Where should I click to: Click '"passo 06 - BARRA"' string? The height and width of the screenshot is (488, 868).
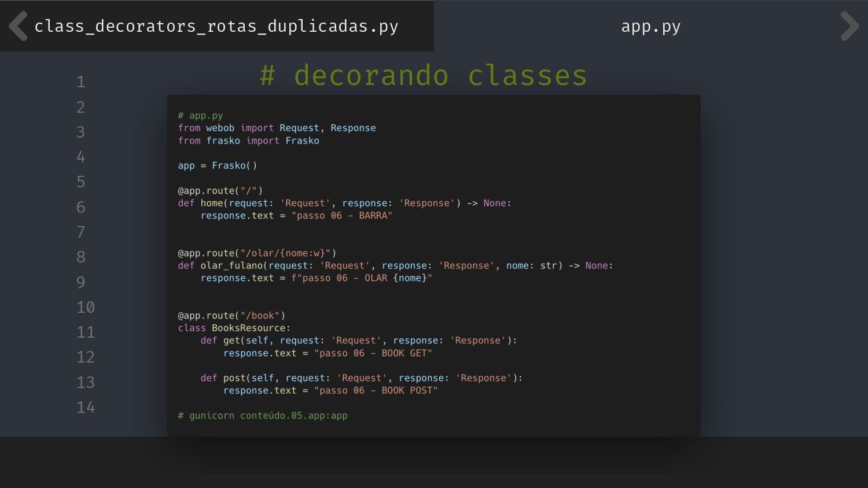coord(342,216)
